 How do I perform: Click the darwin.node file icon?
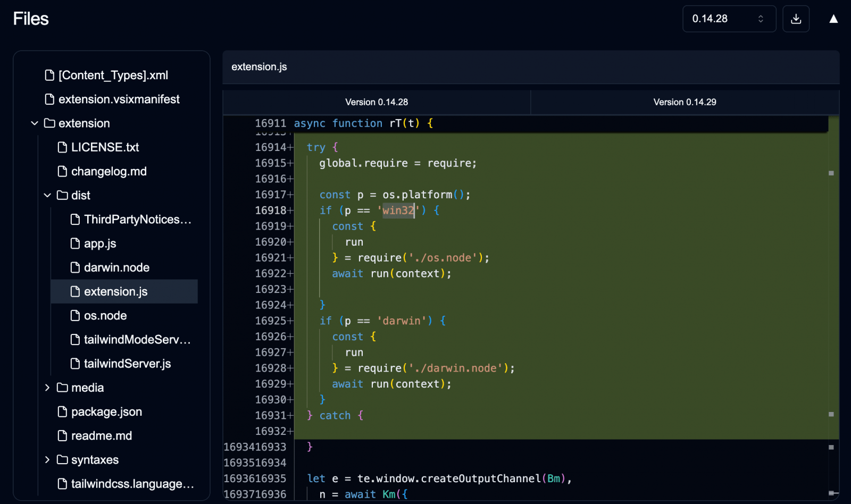(75, 267)
